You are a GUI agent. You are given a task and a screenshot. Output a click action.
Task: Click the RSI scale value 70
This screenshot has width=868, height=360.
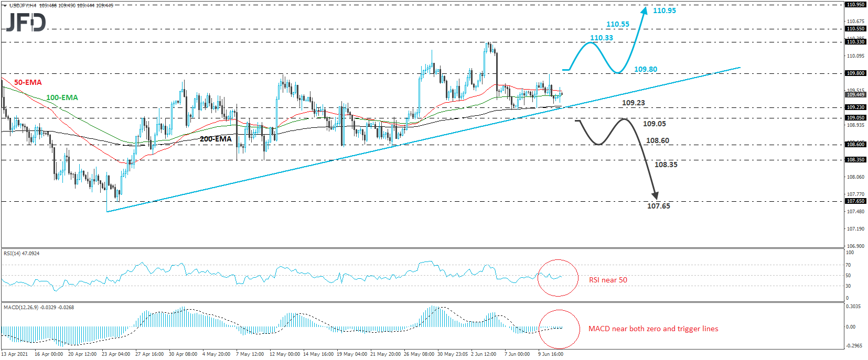(848, 265)
